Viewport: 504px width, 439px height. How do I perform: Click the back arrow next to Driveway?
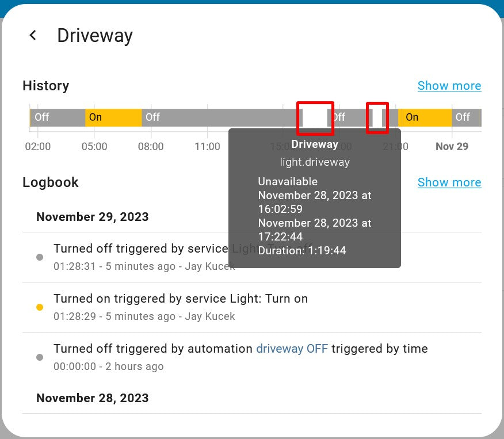(x=33, y=36)
